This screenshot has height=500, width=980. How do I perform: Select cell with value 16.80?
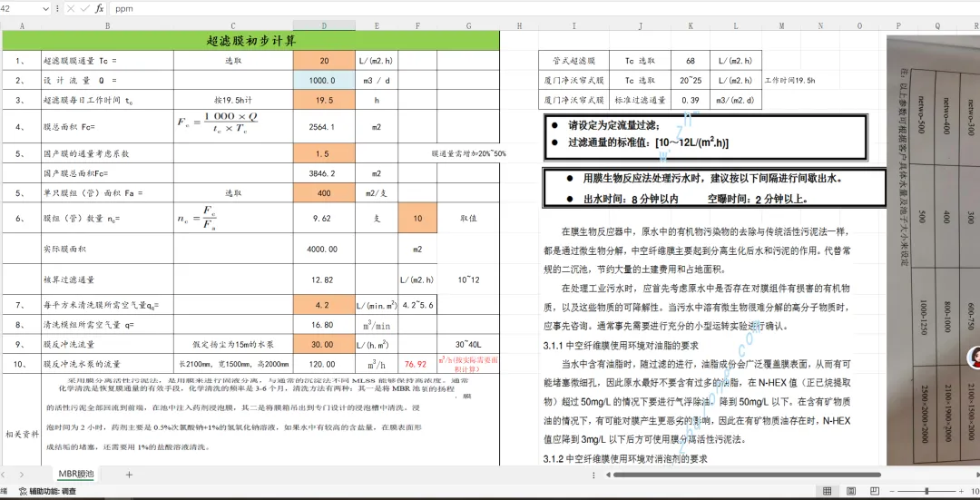pos(324,325)
